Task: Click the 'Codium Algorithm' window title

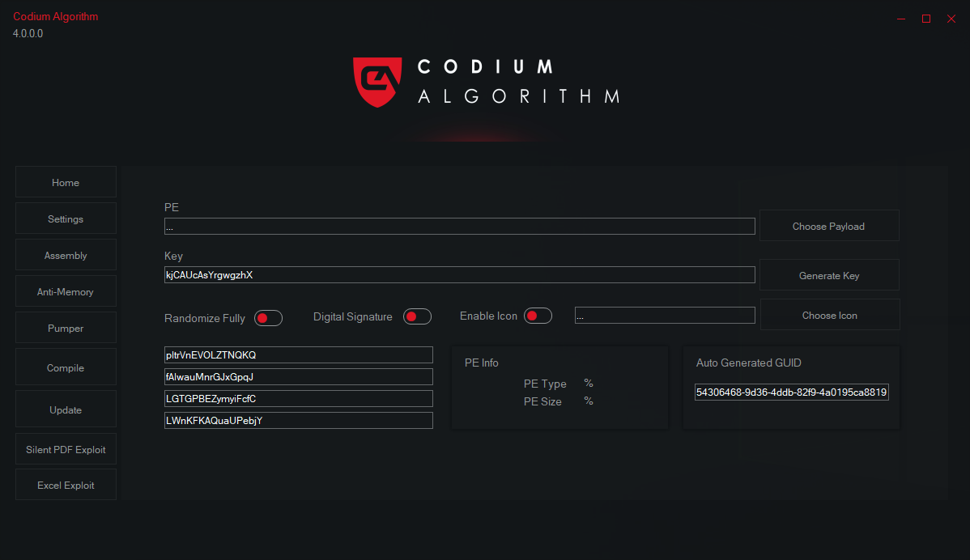Action: point(56,17)
